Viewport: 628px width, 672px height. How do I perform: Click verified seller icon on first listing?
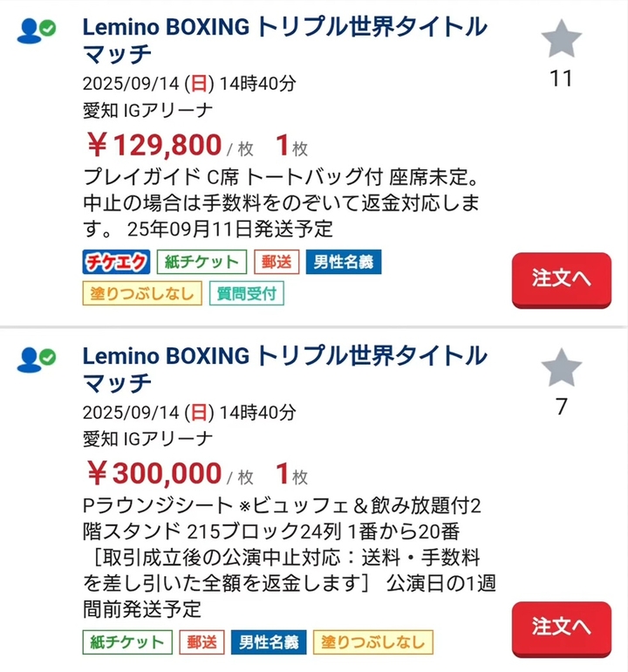[x=37, y=31]
